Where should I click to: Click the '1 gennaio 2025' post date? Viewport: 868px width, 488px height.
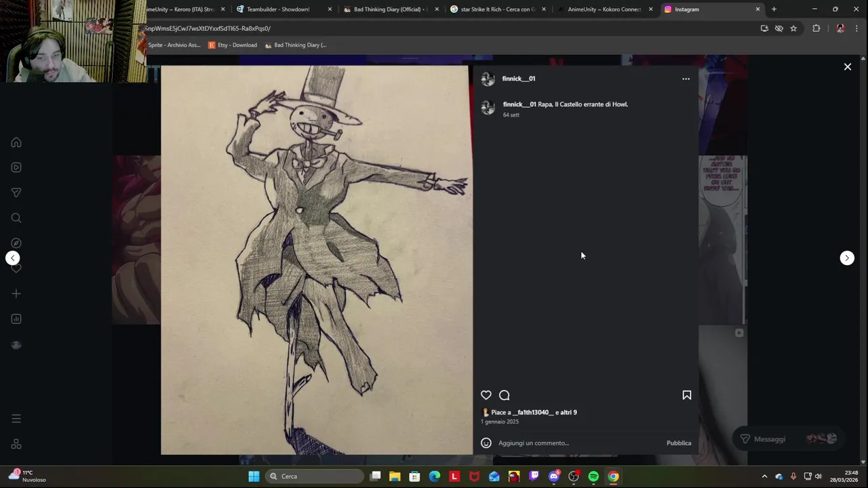tap(500, 422)
